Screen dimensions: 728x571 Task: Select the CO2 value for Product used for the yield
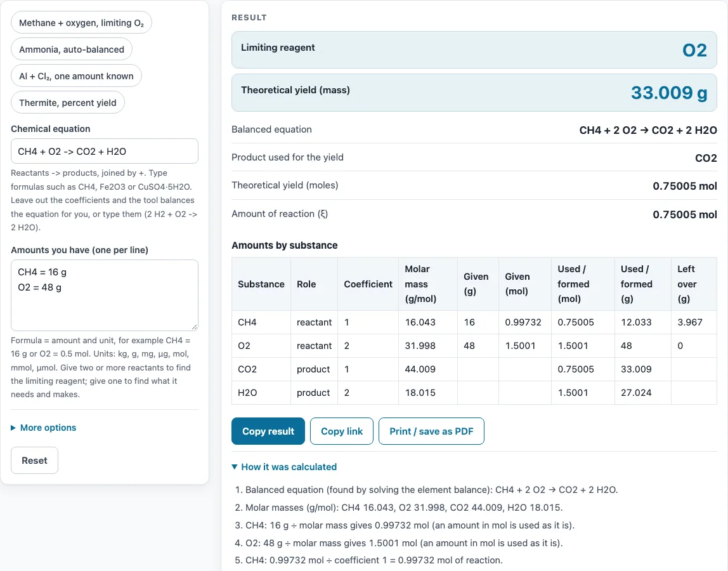[706, 158]
